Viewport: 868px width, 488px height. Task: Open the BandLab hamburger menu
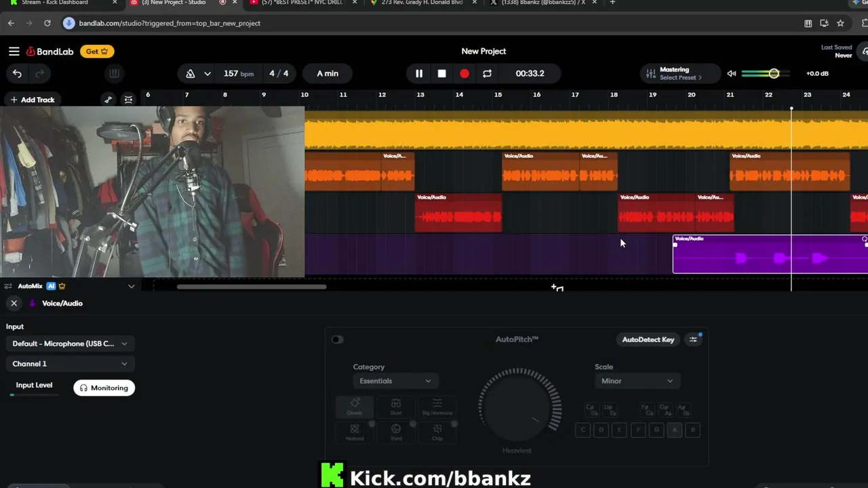(14, 52)
